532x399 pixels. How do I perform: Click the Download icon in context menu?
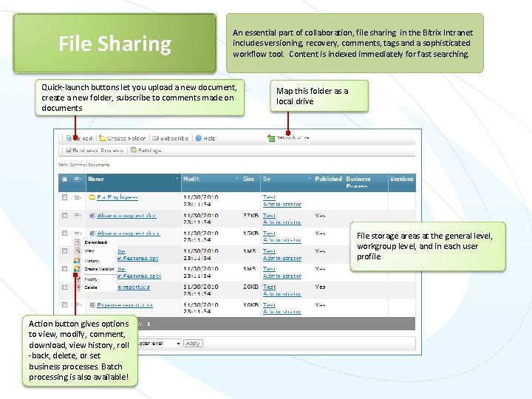click(77, 242)
